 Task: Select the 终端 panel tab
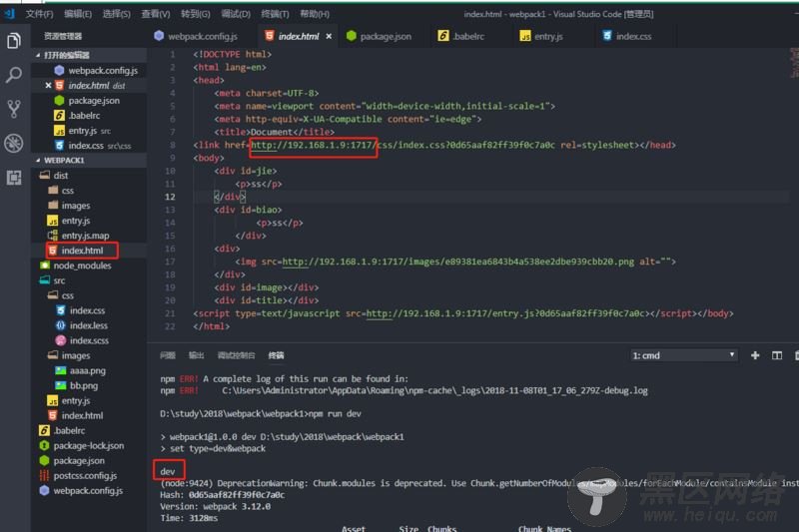point(277,355)
